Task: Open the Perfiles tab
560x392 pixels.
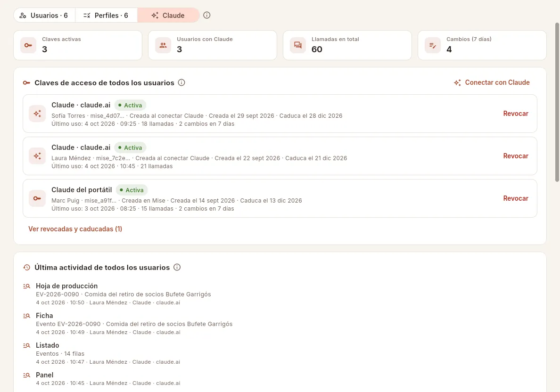Action: [106, 16]
